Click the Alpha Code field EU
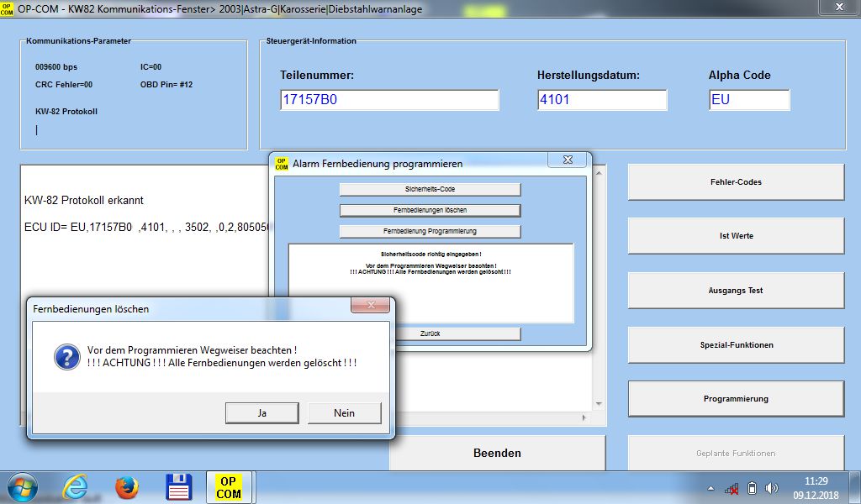This screenshot has height=504, width=861. (x=749, y=100)
